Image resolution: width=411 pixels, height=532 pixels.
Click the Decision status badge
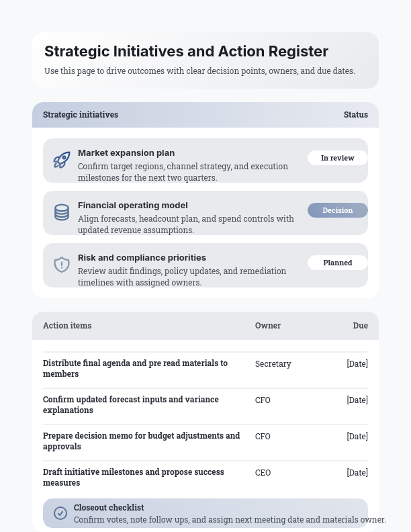(337, 210)
